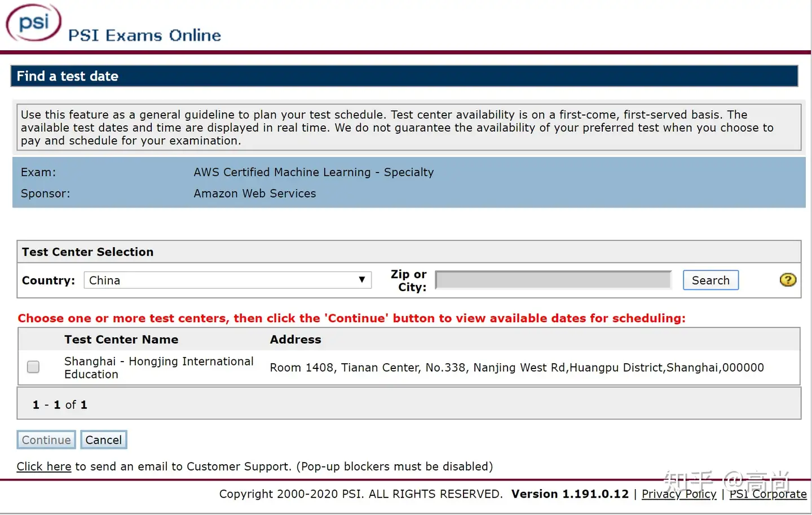Screen dimensions: 812x515
Task: Click the 'Test Center Name' column header
Action: click(121, 340)
